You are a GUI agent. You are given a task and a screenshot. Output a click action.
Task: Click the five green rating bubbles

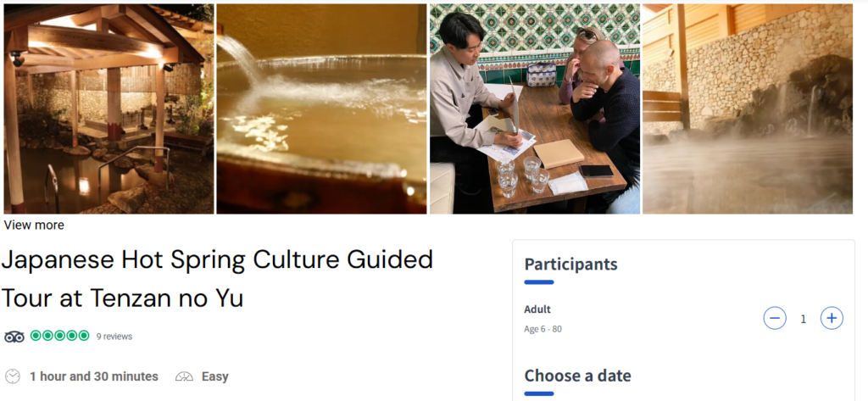pyautogui.click(x=59, y=336)
